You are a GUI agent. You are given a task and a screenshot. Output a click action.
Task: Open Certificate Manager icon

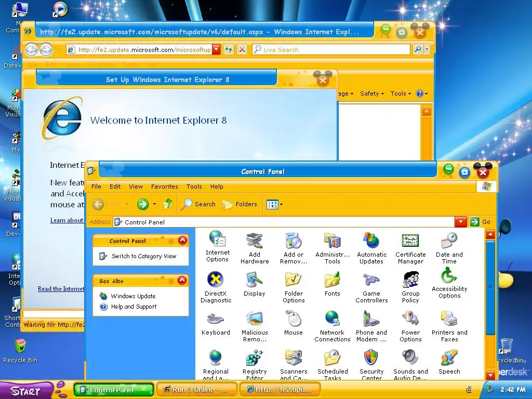click(x=410, y=248)
